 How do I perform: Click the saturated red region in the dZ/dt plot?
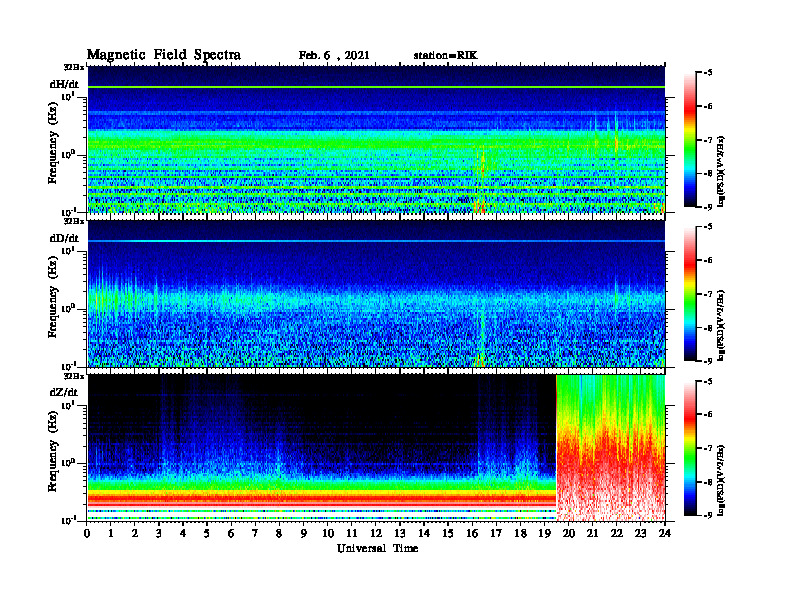[611, 448]
